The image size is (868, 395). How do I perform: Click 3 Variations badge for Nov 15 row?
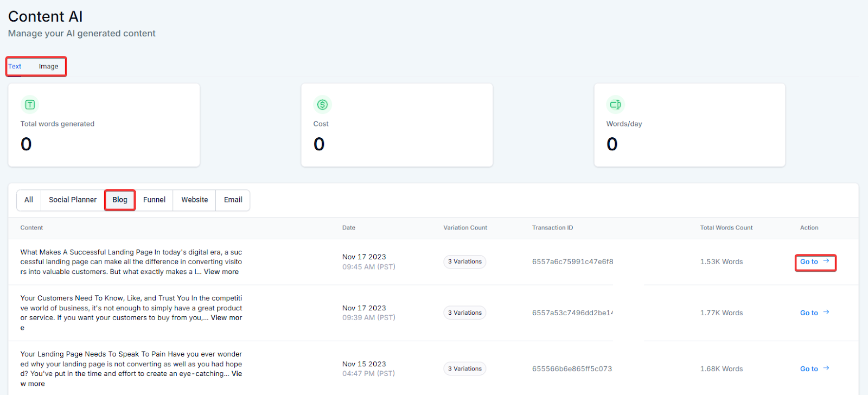click(x=465, y=368)
